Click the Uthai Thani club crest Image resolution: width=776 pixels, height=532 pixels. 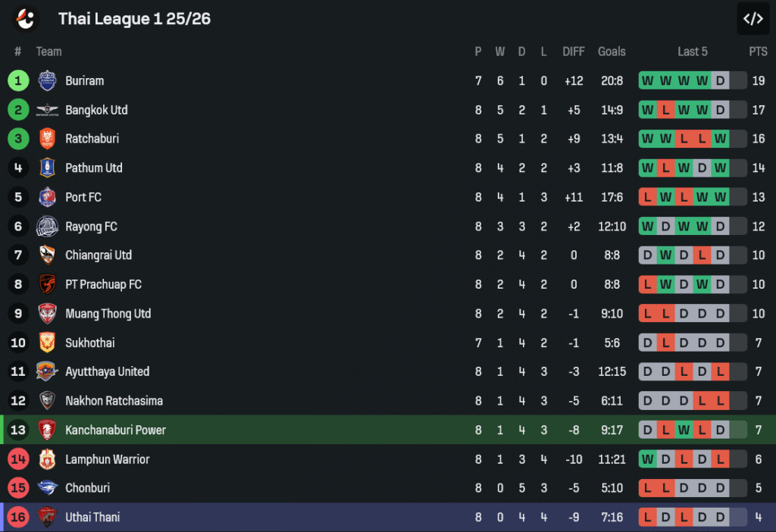coord(47,517)
